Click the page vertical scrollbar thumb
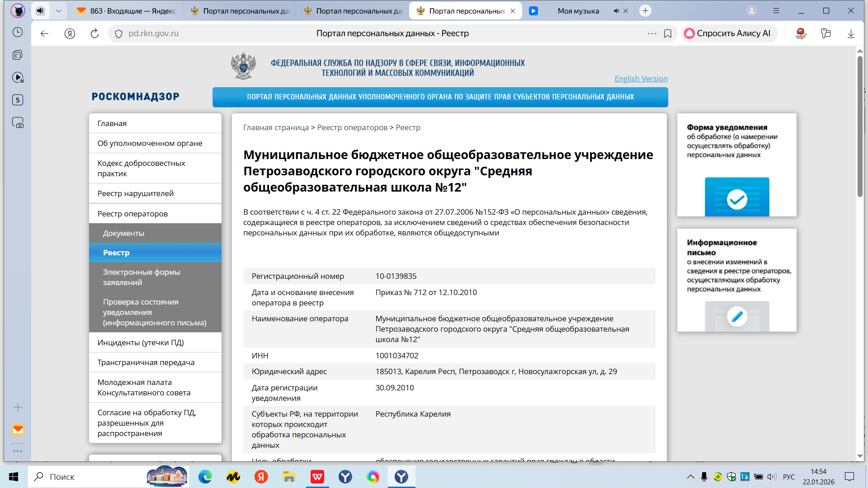The width and height of the screenshot is (868, 488). click(x=860, y=127)
